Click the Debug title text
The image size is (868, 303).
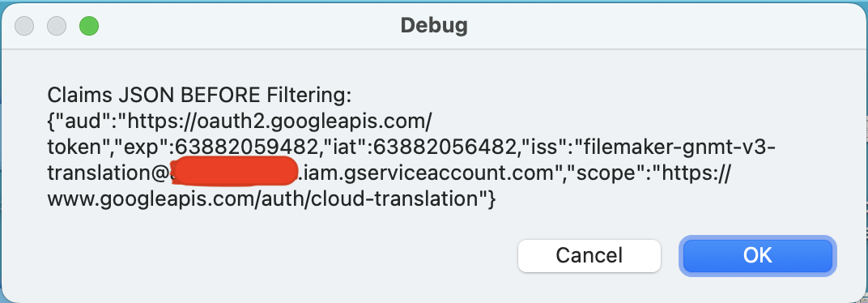point(434,25)
